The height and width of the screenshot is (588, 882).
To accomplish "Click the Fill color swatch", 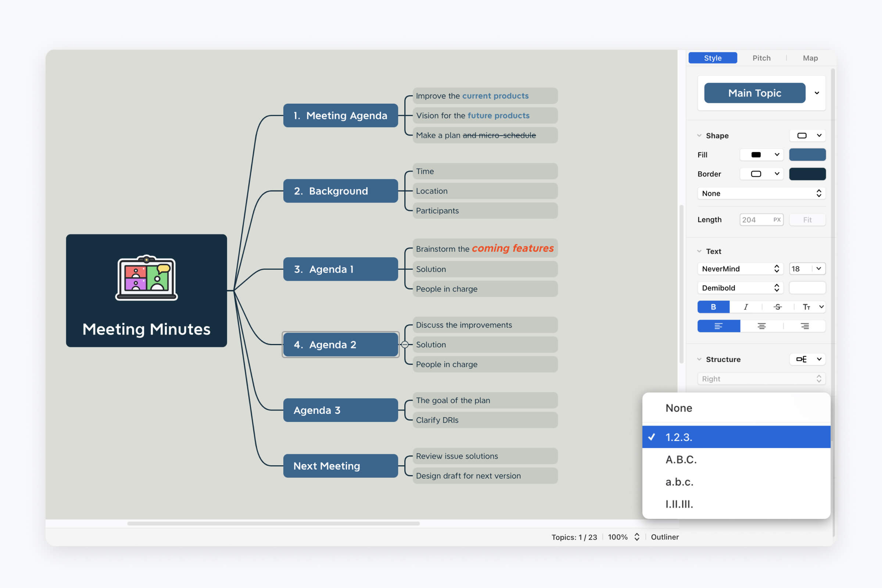I will point(807,154).
